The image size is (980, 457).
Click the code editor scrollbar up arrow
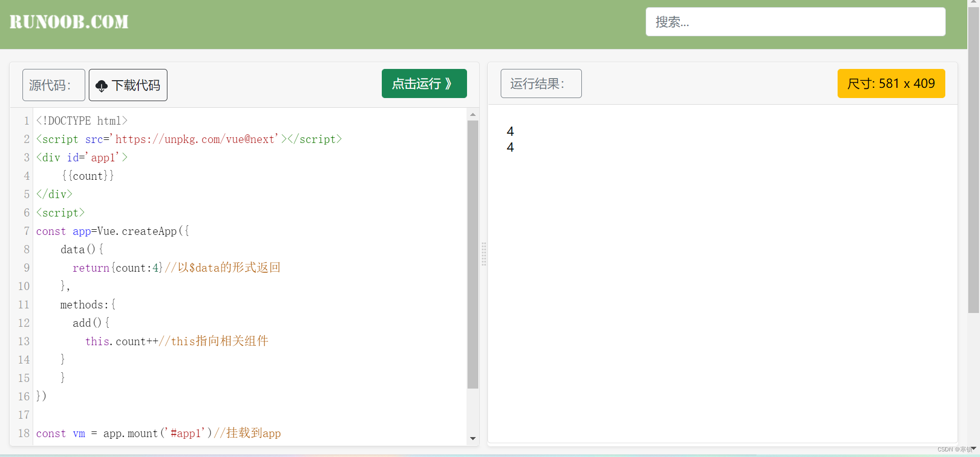point(473,114)
